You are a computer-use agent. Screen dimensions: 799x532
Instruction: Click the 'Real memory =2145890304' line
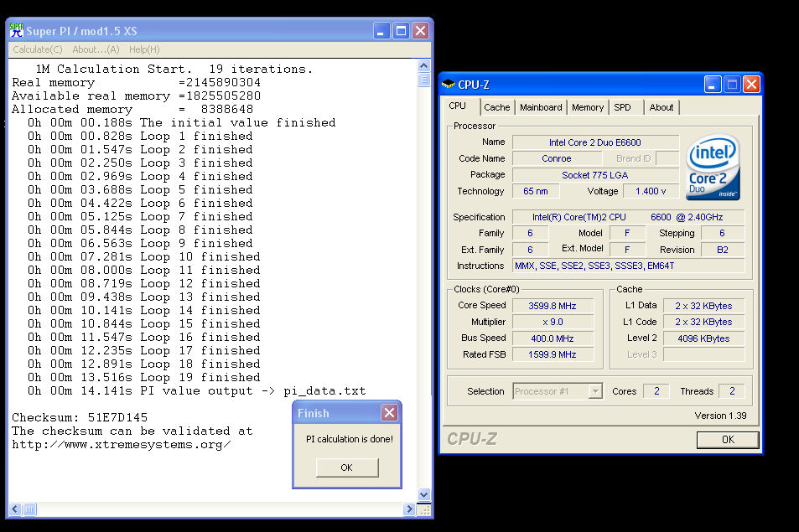tap(136, 82)
